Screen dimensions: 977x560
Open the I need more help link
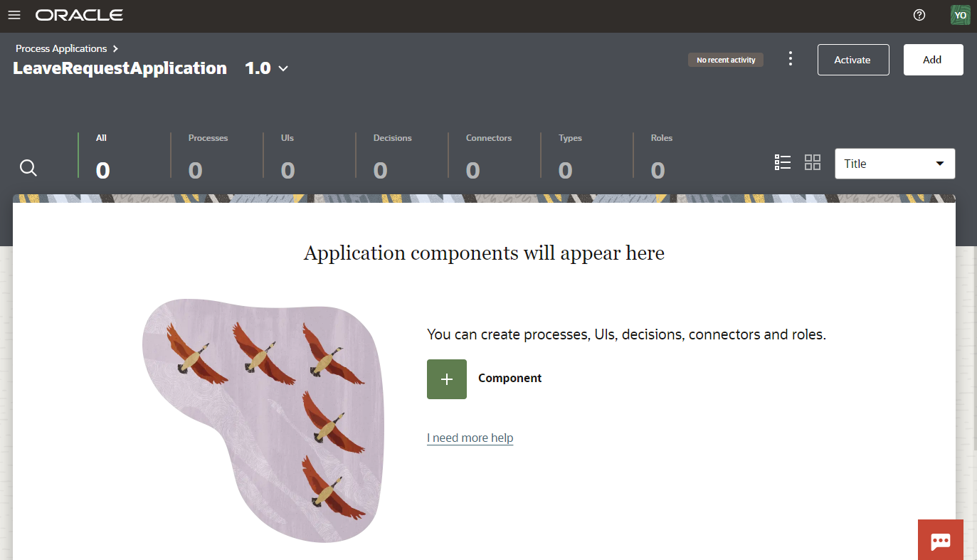[x=470, y=438]
